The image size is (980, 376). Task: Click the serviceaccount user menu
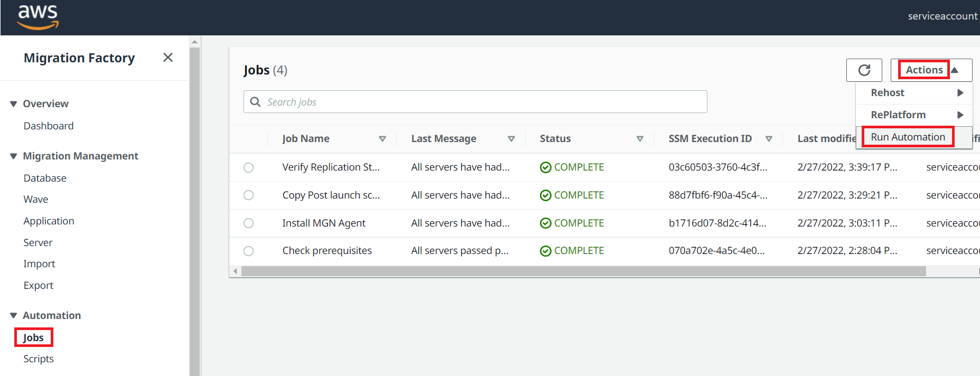(942, 16)
